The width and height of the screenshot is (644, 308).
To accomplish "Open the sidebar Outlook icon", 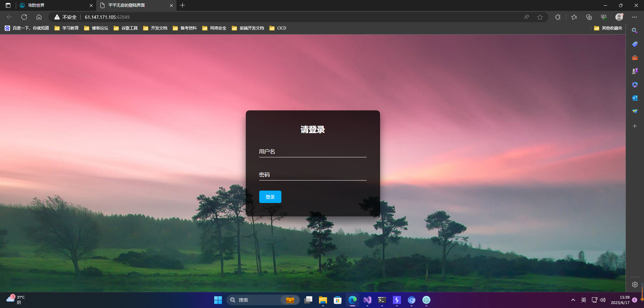I will click(x=635, y=98).
